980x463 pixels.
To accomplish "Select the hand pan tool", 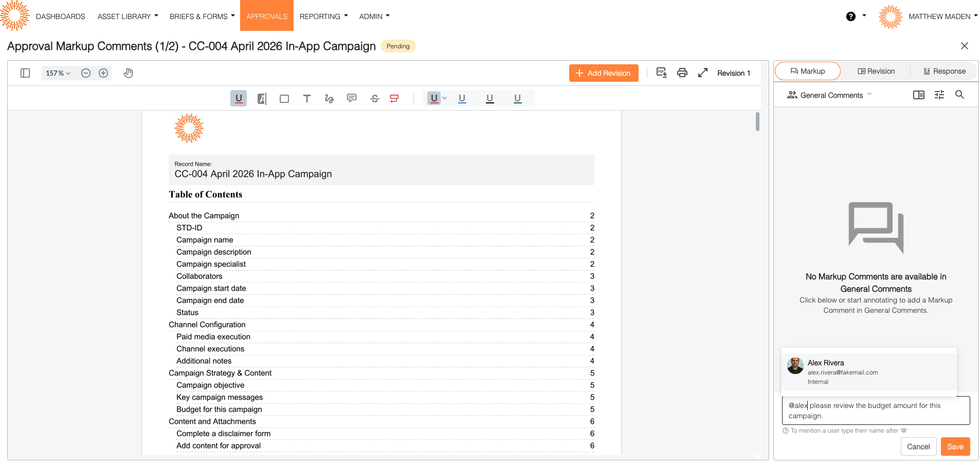I will click(129, 73).
